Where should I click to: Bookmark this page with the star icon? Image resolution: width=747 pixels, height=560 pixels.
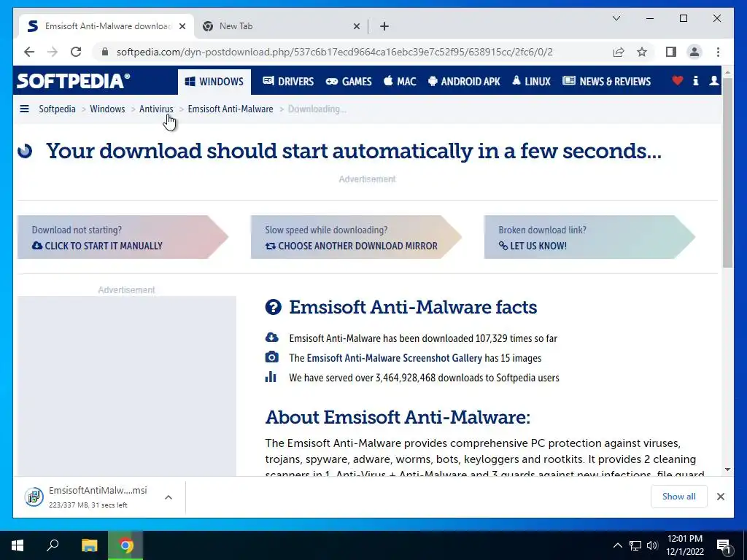(642, 52)
